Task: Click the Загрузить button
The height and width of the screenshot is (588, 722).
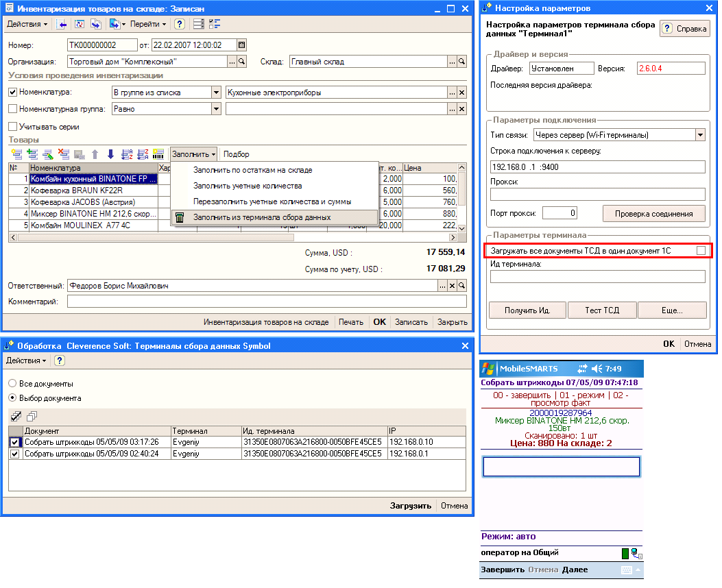Action: coord(411,506)
